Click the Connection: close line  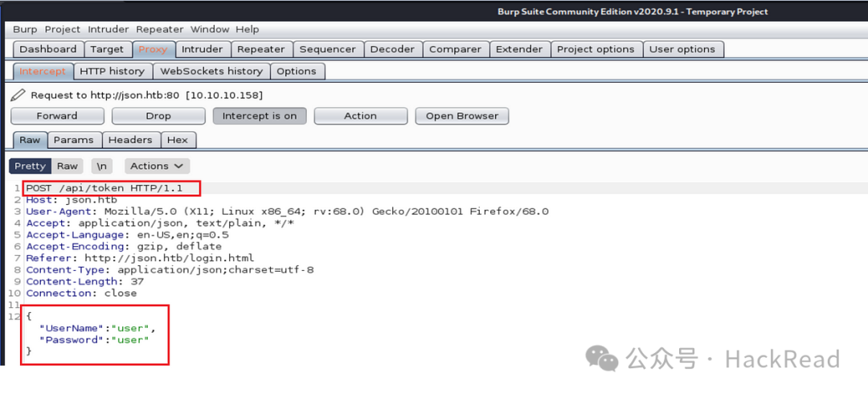81,293
